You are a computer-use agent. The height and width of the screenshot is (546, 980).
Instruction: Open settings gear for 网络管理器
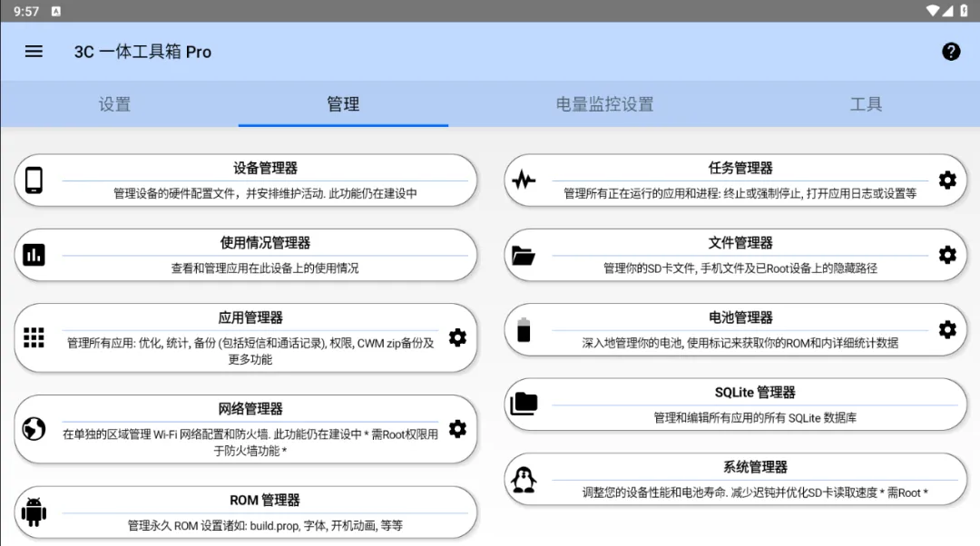click(457, 429)
